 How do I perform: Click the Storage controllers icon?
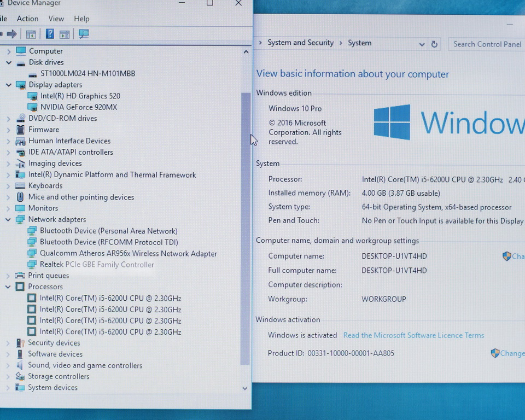click(20, 376)
